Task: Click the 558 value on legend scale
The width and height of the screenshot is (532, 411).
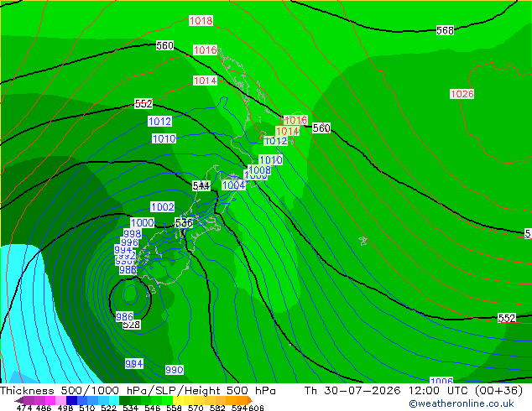Action: point(174,408)
